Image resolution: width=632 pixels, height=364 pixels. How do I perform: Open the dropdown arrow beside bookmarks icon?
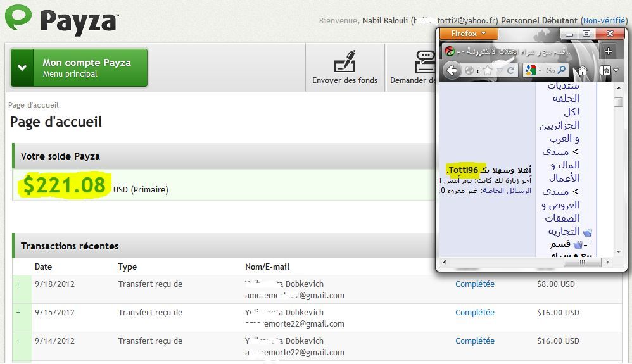pyautogui.click(x=616, y=71)
